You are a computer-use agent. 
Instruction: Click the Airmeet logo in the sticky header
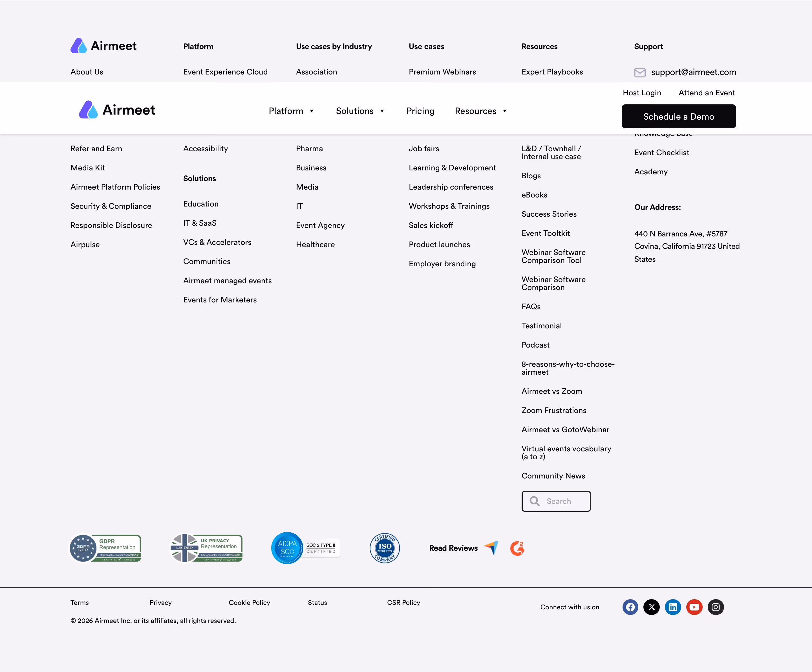coord(117,110)
